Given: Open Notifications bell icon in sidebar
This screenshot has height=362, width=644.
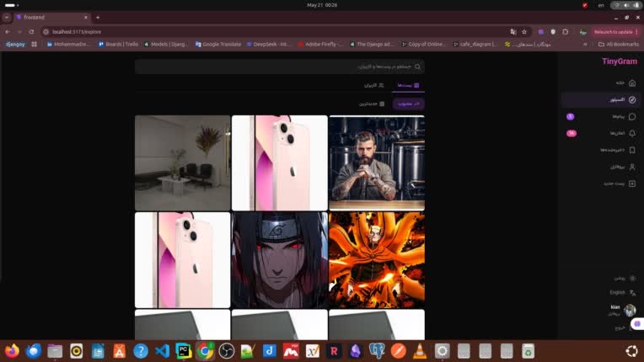Looking at the screenshot, I should click(x=632, y=133).
